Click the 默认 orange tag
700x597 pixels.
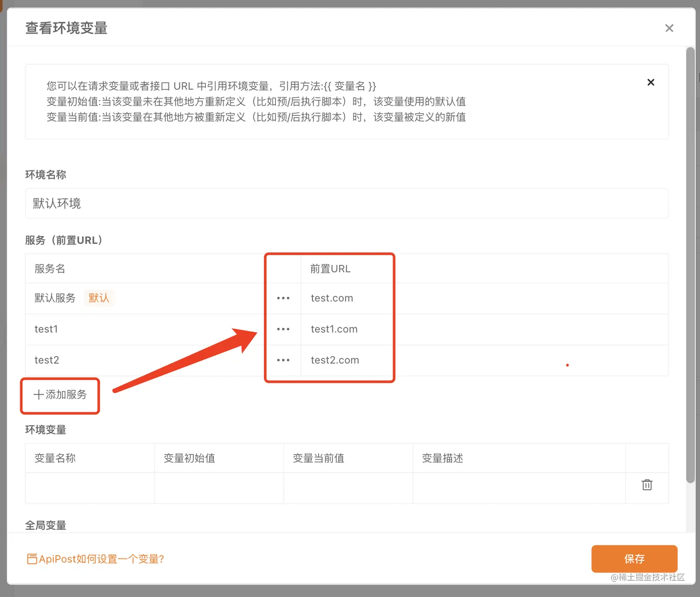coord(99,298)
